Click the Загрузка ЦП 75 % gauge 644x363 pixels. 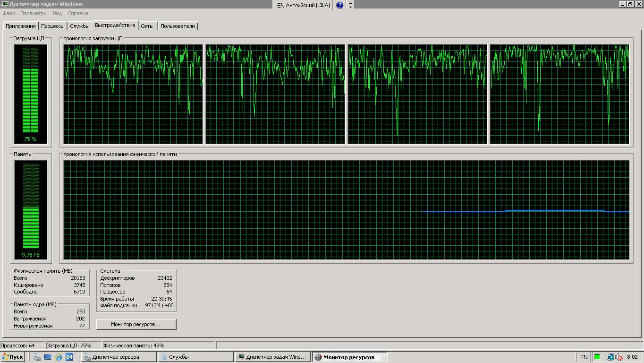pos(30,94)
